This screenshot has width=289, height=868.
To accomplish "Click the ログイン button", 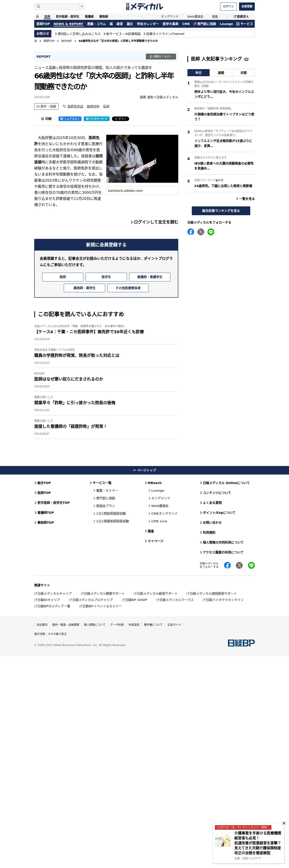I will coord(228,6).
